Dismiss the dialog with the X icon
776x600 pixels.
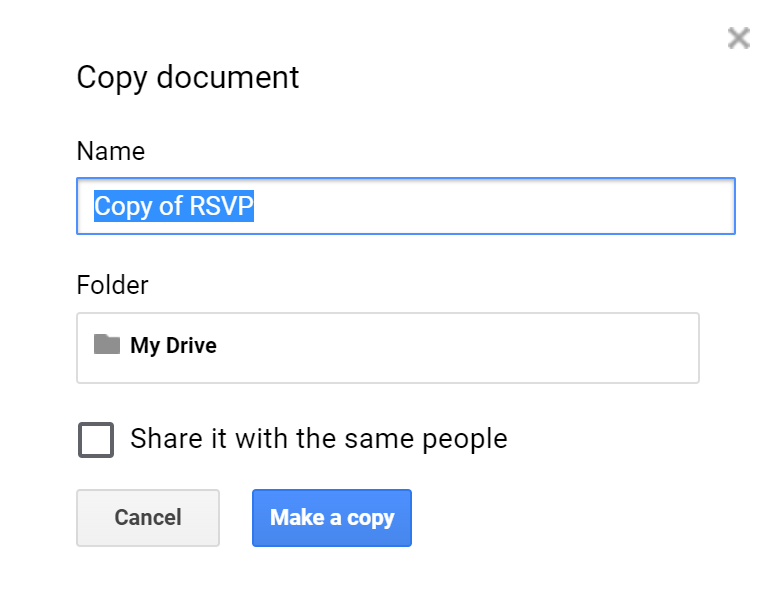click(x=738, y=39)
